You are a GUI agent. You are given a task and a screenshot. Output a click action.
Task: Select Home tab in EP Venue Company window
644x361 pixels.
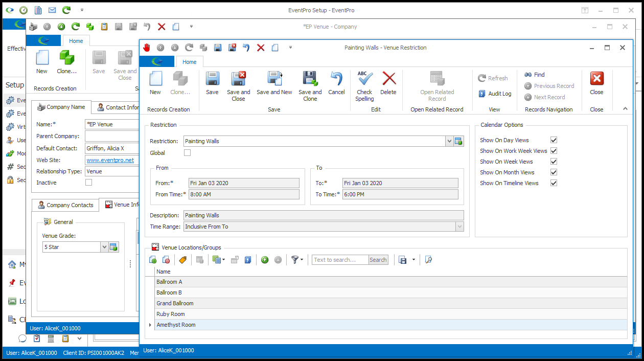(x=76, y=41)
